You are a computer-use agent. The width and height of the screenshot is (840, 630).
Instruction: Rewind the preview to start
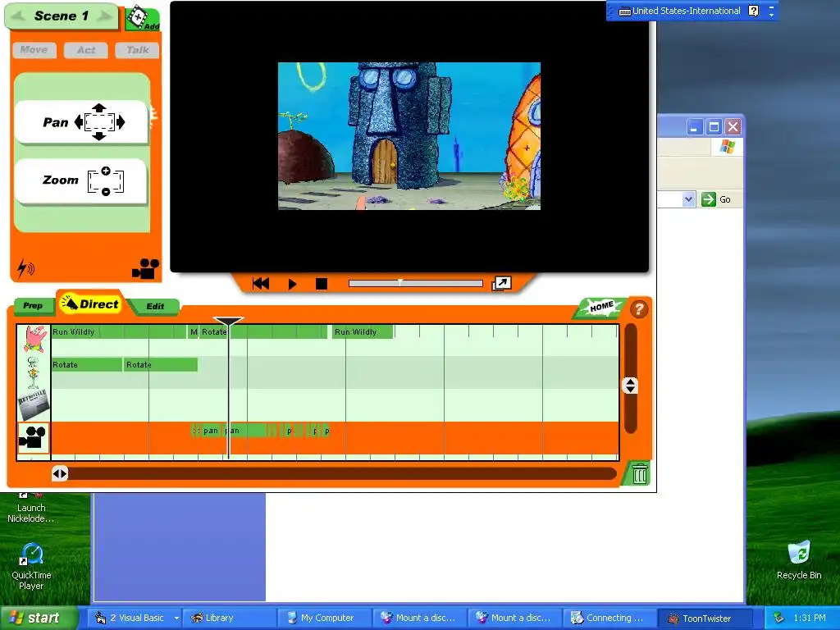pyautogui.click(x=261, y=284)
